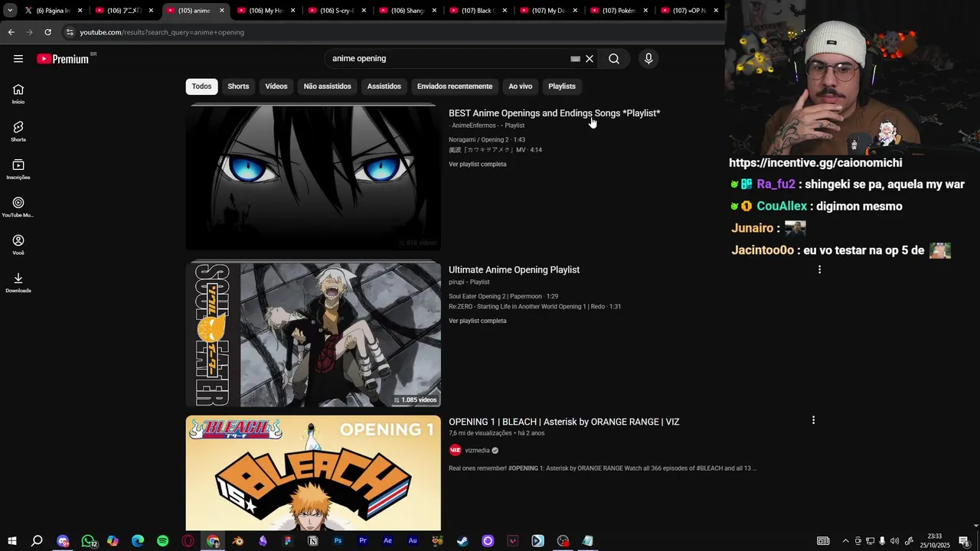
Task: Open more options for Bleach Opening 1 video
Action: pyautogui.click(x=813, y=420)
